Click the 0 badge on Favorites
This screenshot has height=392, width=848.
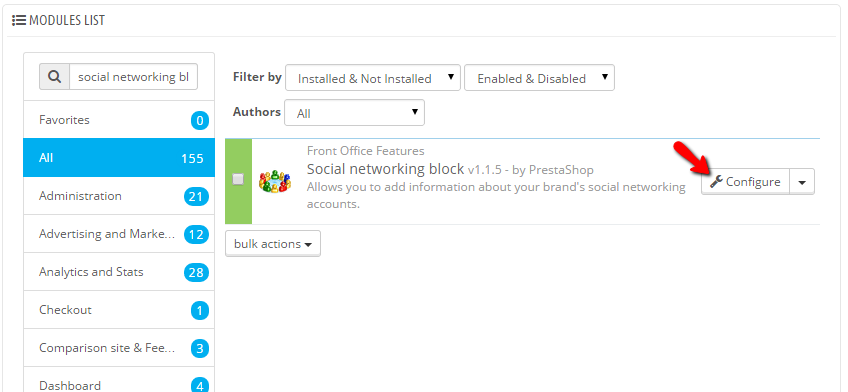[200, 121]
